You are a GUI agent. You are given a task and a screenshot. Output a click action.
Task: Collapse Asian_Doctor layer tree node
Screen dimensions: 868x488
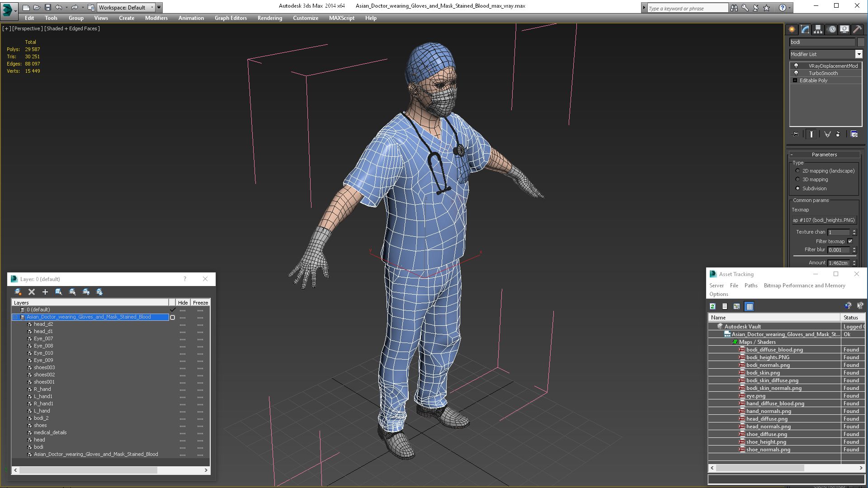coord(15,317)
